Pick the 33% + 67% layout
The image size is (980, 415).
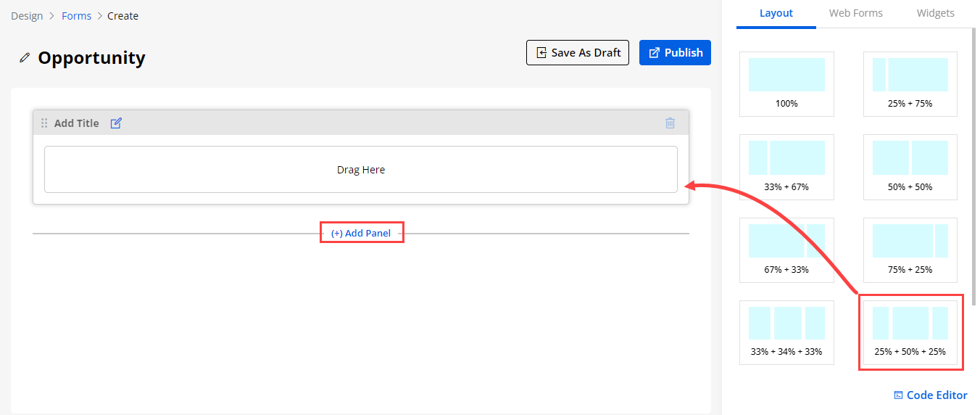tap(786, 167)
